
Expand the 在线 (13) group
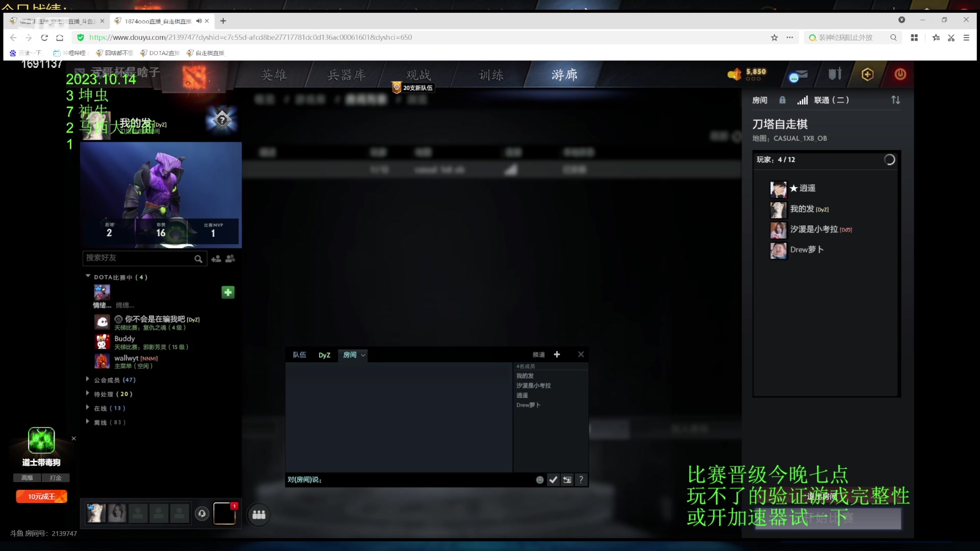[106, 409]
